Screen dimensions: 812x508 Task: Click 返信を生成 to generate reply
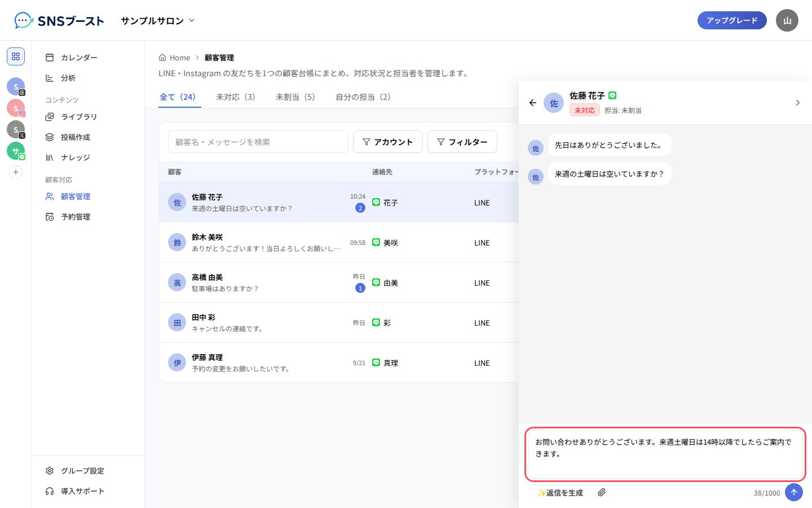561,493
